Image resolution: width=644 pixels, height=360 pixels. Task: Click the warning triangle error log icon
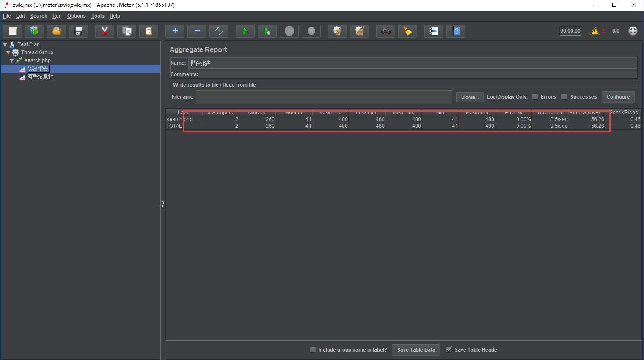595,31
